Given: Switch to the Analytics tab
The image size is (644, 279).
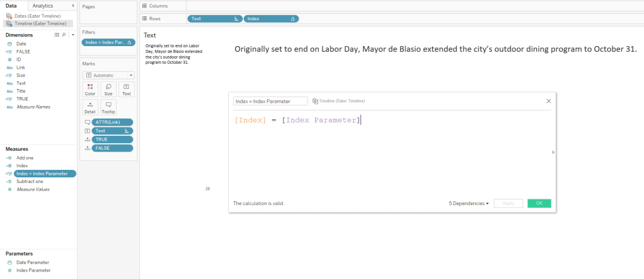Looking at the screenshot, I should [43, 6].
